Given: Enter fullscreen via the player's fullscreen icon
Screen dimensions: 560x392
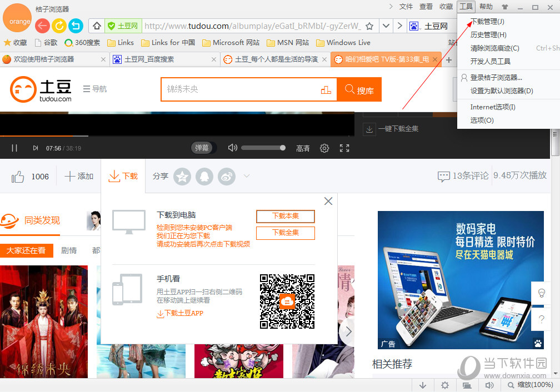Looking at the screenshot, I should (x=344, y=148).
